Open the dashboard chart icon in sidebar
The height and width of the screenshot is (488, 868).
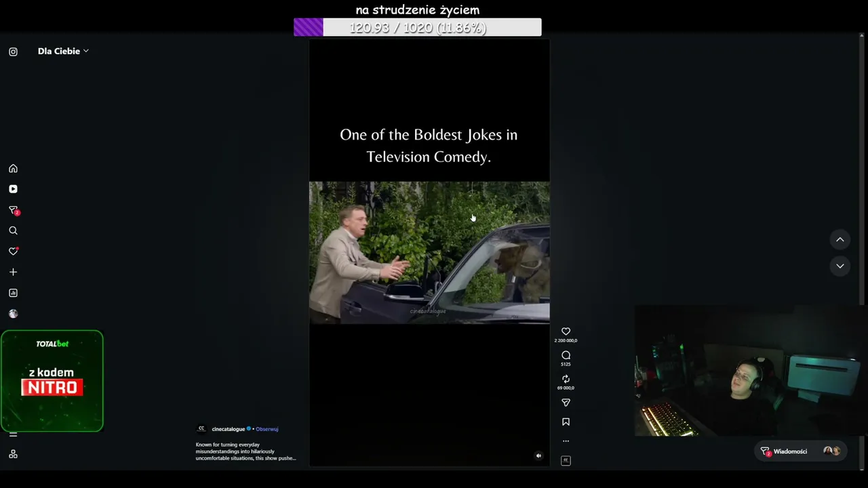pyautogui.click(x=13, y=293)
